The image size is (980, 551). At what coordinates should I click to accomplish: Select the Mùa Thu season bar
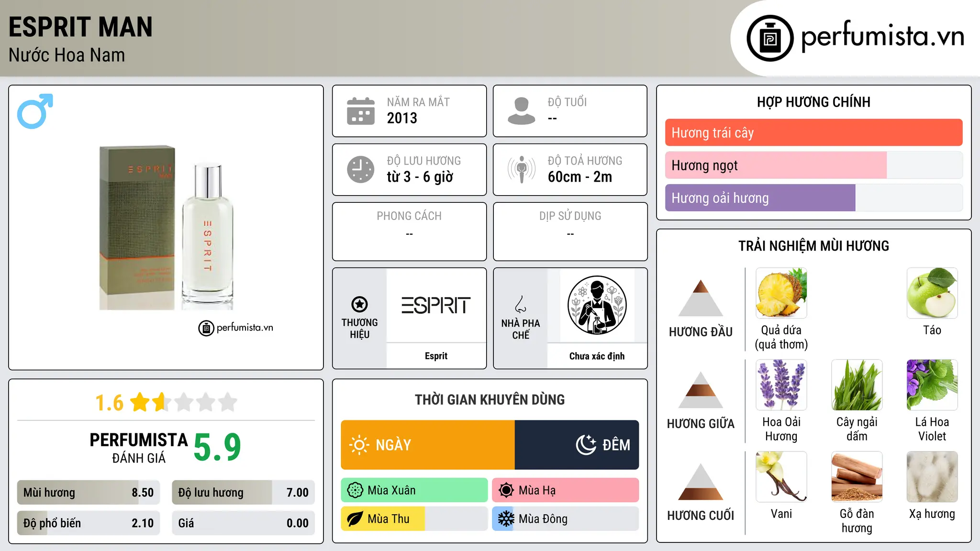pos(414,519)
